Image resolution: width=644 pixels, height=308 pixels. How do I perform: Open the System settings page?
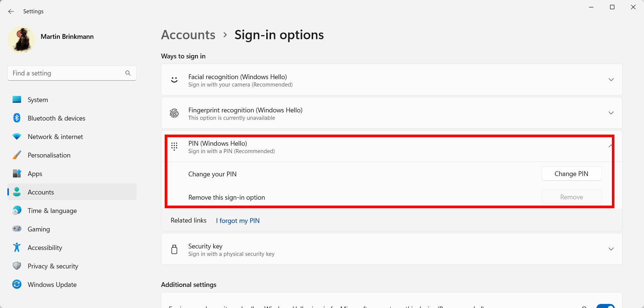72,99
